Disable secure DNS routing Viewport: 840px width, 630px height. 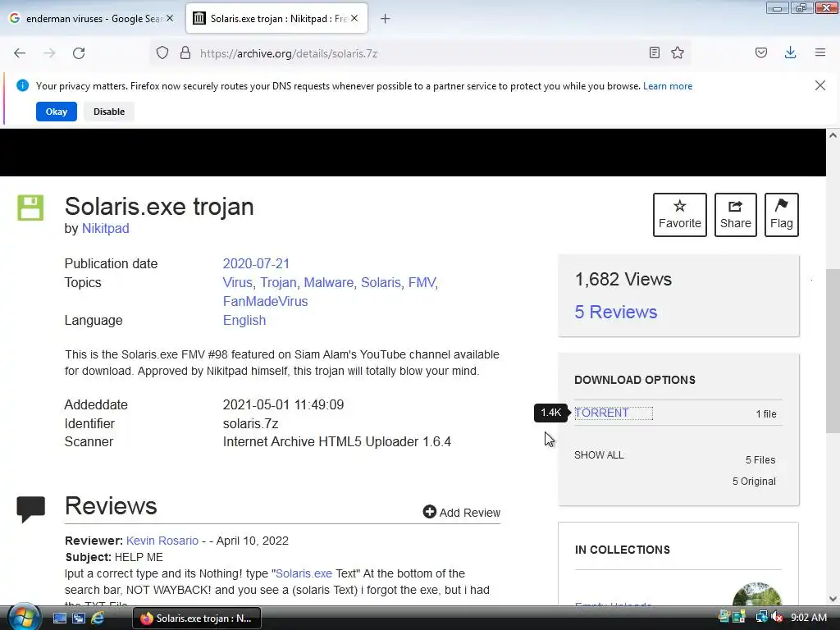point(109,112)
